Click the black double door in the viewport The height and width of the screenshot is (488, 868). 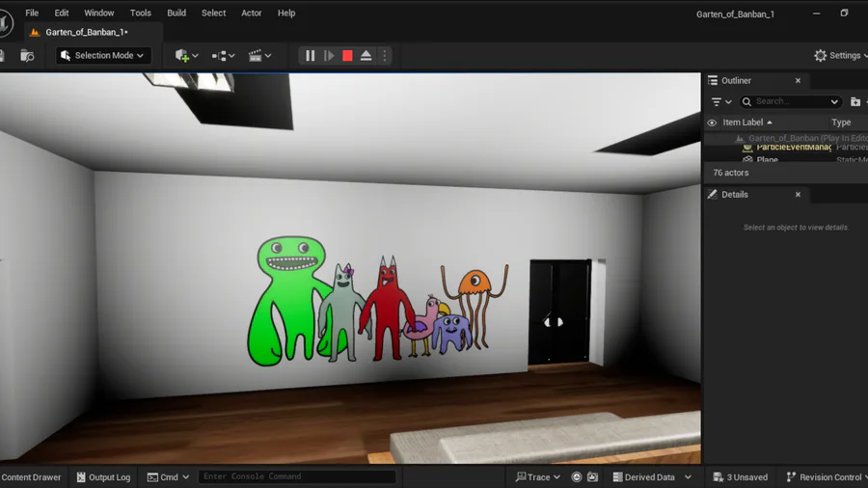click(x=559, y=312)
